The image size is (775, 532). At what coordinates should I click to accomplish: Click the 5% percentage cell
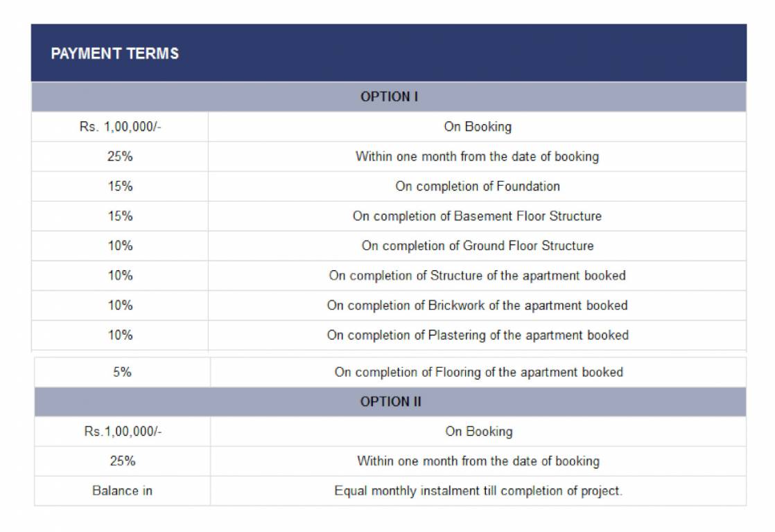(x=123, y=372)
